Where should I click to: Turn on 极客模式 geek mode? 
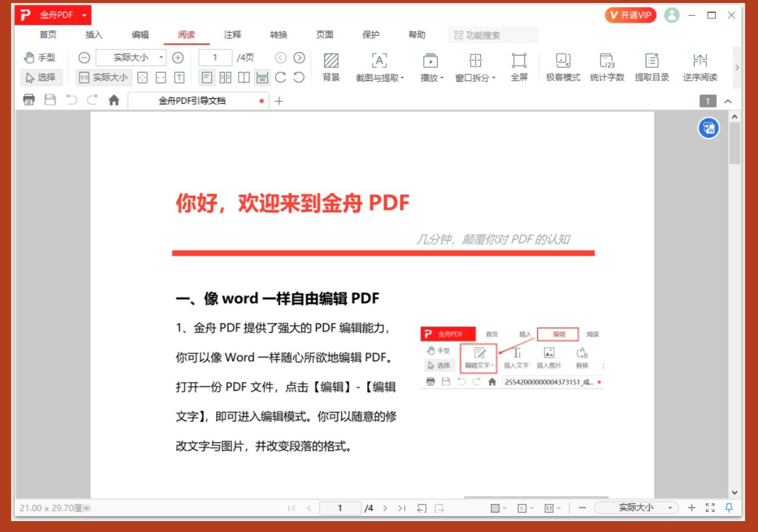(x=563, y=67)
